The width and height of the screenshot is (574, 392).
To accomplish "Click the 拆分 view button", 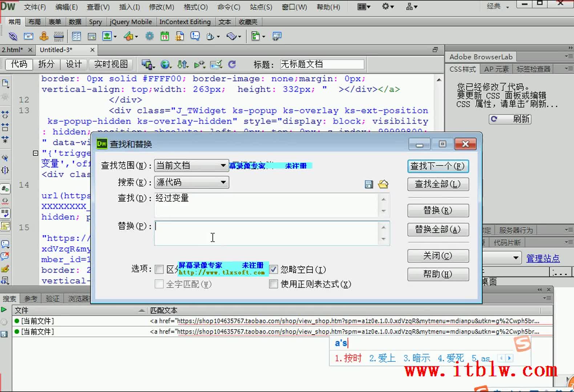I will click(x=46, y=65).
